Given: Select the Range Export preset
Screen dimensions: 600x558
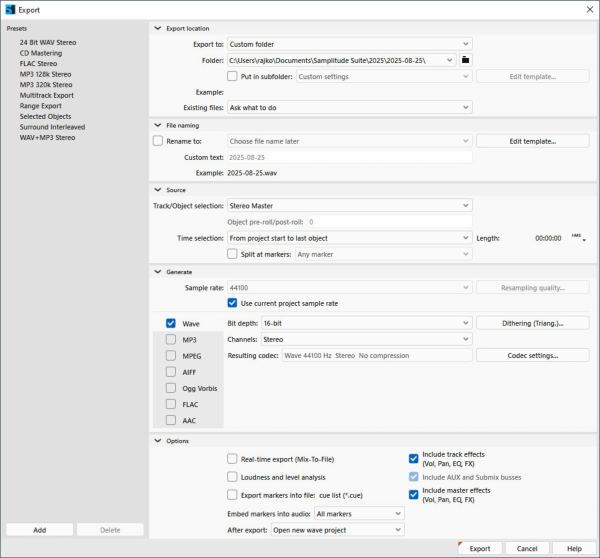Looking at the screenshot, I should click(x=41, y=106).
